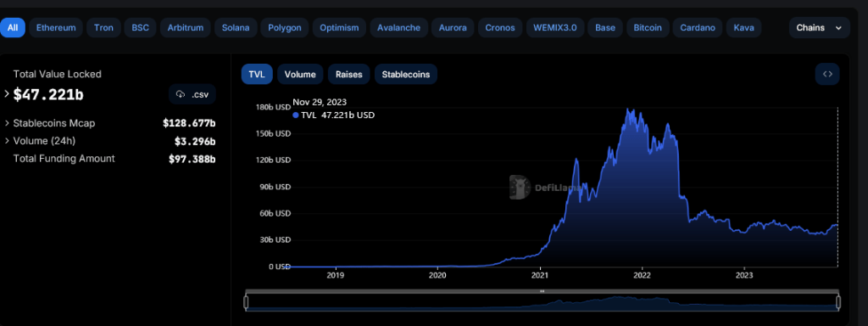Viewport: 868px width, 326px height.
Task: Filter by Kava chain
Action: (744, 28)
